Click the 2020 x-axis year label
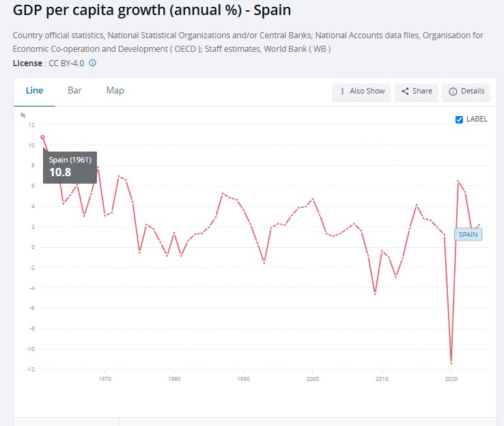 point(451,378)
